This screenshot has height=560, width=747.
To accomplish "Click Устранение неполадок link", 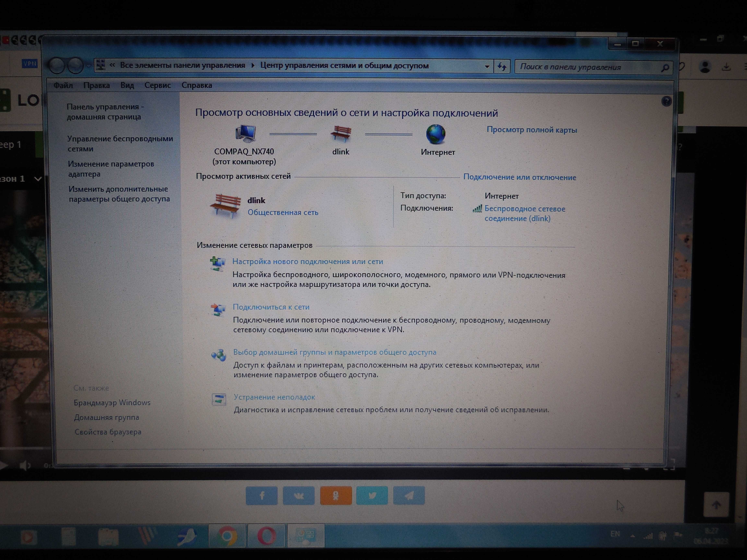I will pos(274,397).
